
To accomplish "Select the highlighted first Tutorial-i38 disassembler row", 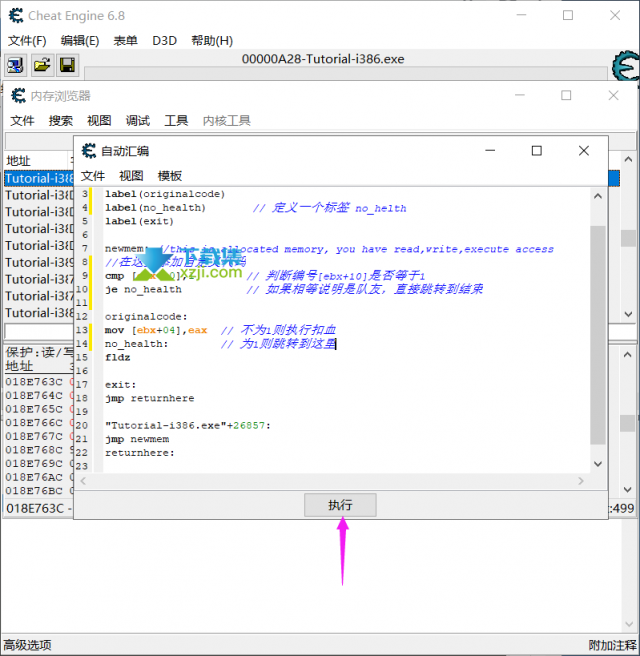I will tap(39, 179).
